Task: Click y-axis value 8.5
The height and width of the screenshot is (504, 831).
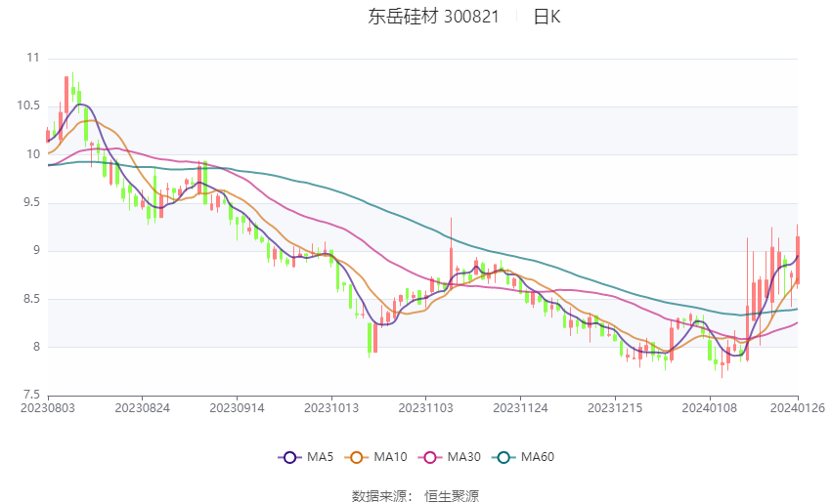Action: pyautogui.click(x=31, y=299)
